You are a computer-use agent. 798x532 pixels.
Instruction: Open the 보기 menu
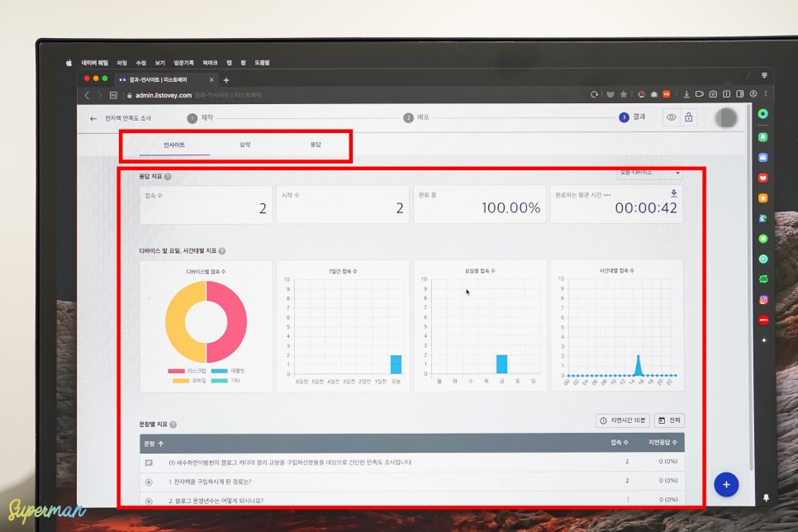pos(160,63)
